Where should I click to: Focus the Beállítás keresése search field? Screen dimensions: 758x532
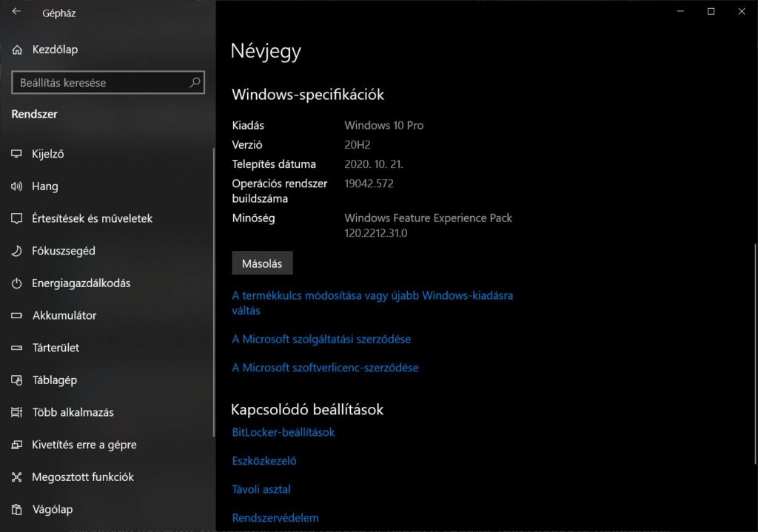(108, 83)
